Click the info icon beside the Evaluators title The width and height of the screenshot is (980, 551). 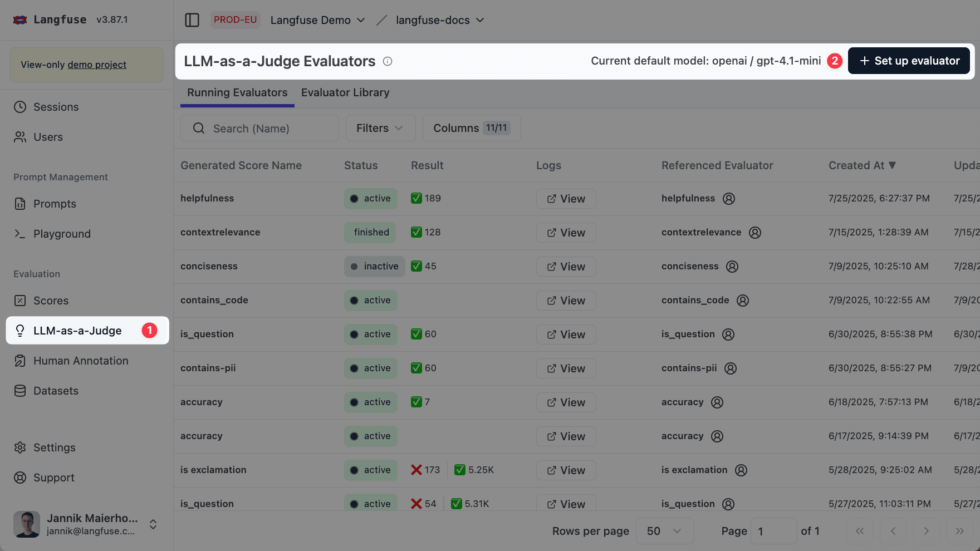point(387,62)
